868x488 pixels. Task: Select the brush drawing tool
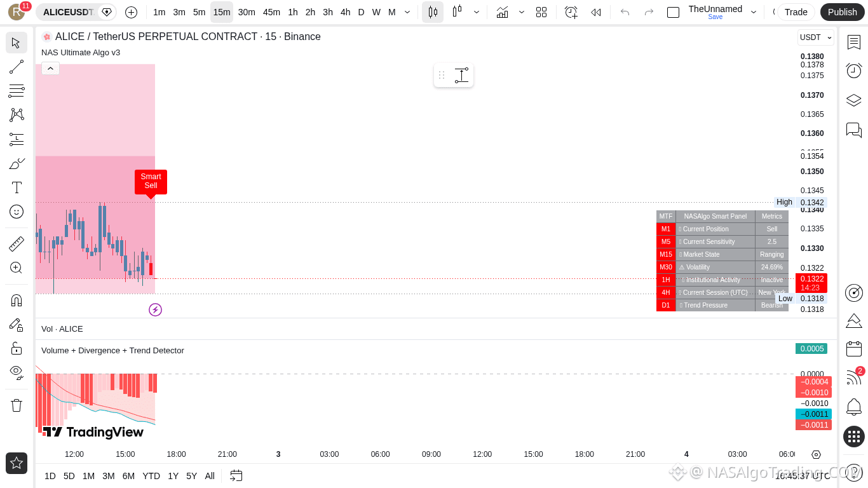pos(17,163)
